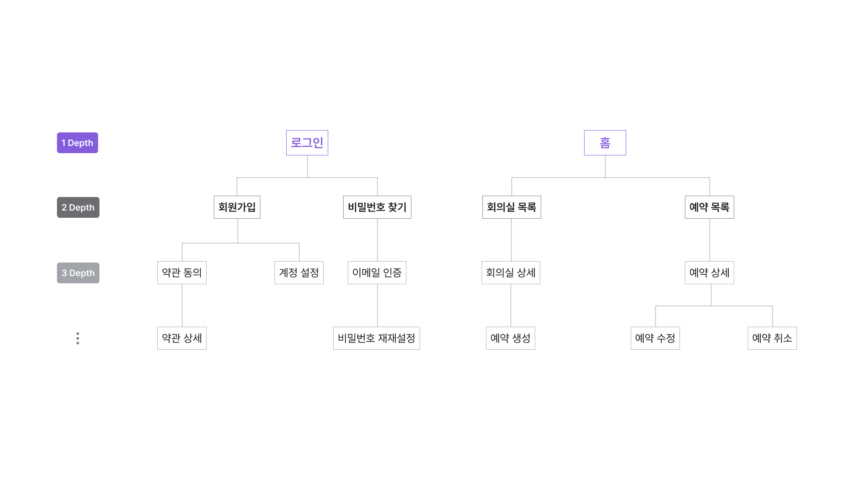This screenshot has height=488, width=868.
Task: Select the 약관 동의 box
Action: pos(182,273)
